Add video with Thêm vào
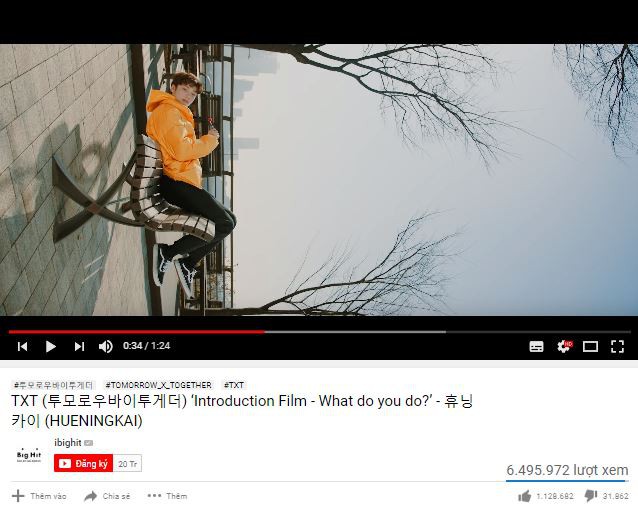This screenshot has width=638, height=510. click(x=39, y=496)
